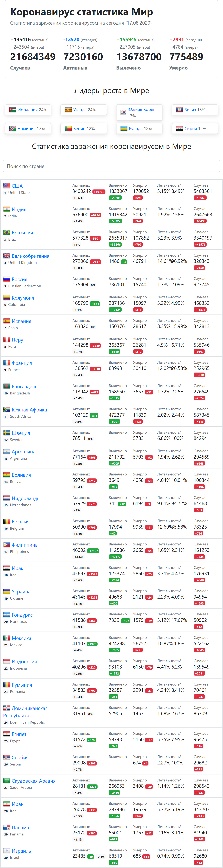Screen dimensions: 223x868
Task: Click the Rwanda flag icon
Action: coord(124,129)
